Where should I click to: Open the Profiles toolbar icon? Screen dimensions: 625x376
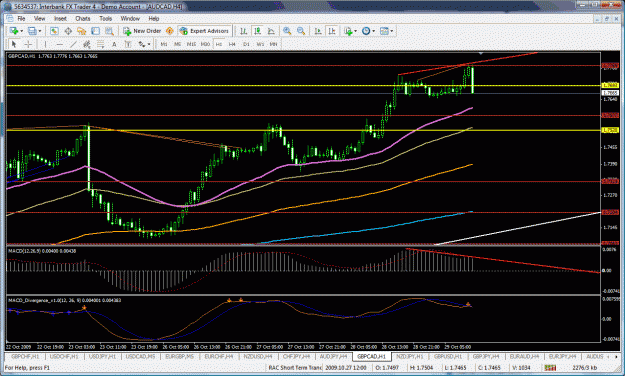(32, 31)
